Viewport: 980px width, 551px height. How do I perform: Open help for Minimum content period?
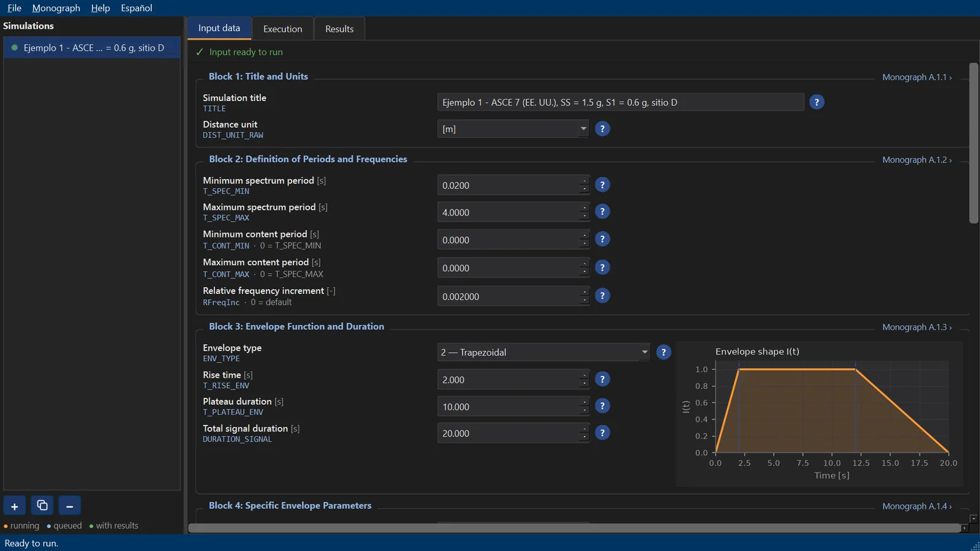[602, 239]
